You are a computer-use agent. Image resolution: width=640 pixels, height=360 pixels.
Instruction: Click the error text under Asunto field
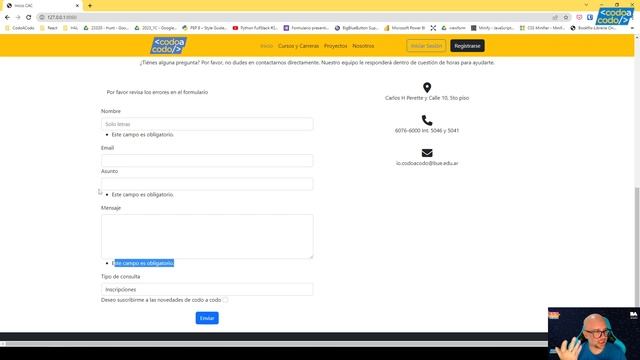(x=143, y=195)
